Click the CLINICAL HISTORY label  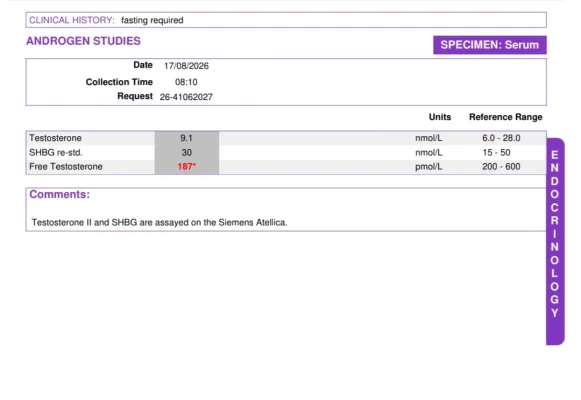(x=72, y=20)
